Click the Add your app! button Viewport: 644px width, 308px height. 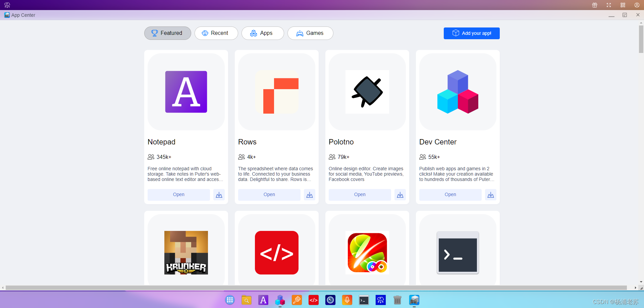(x=472, y=33)
